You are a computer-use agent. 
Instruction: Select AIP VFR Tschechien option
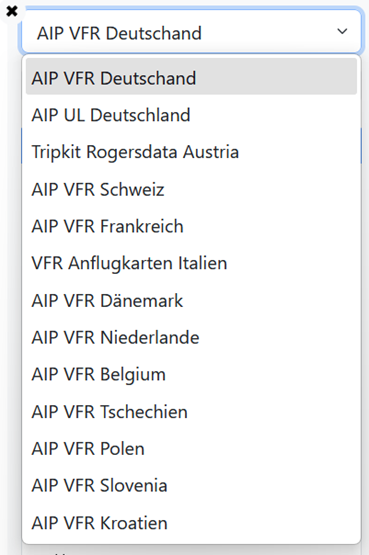[191, 411]
